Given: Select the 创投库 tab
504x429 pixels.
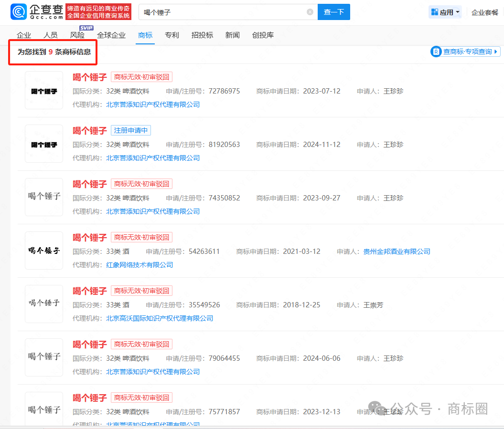Looking at the screenshot, I should coord(262,35).
